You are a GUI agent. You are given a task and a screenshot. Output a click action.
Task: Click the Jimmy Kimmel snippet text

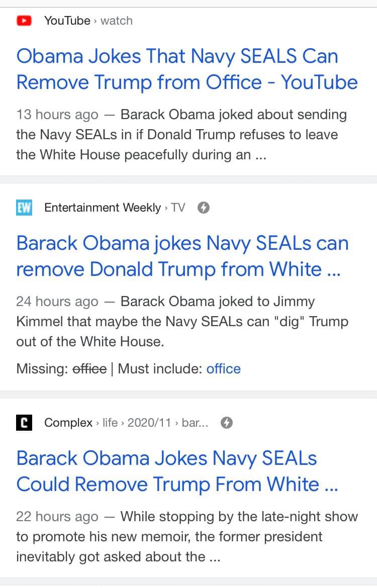(182, 321)
